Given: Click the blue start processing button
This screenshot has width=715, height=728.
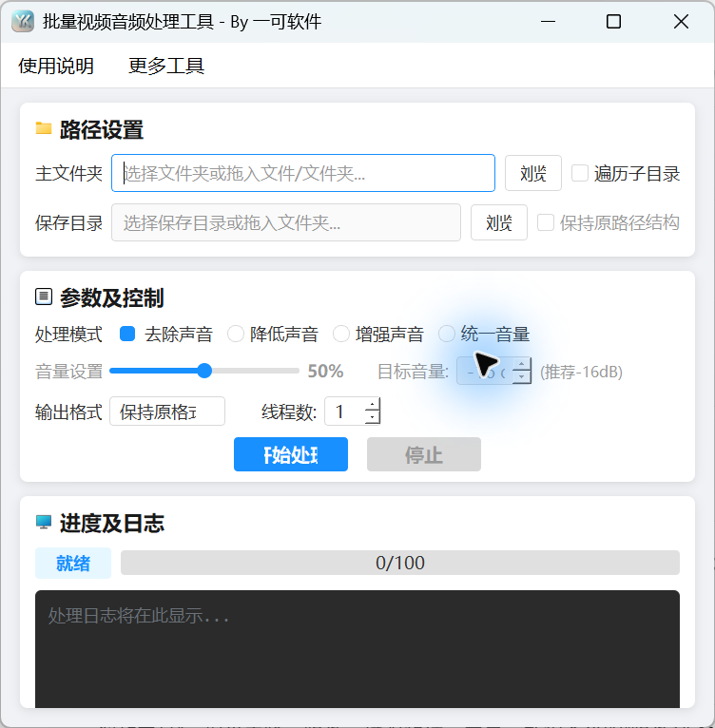Looking at the screenshot, I should [291, 454].
